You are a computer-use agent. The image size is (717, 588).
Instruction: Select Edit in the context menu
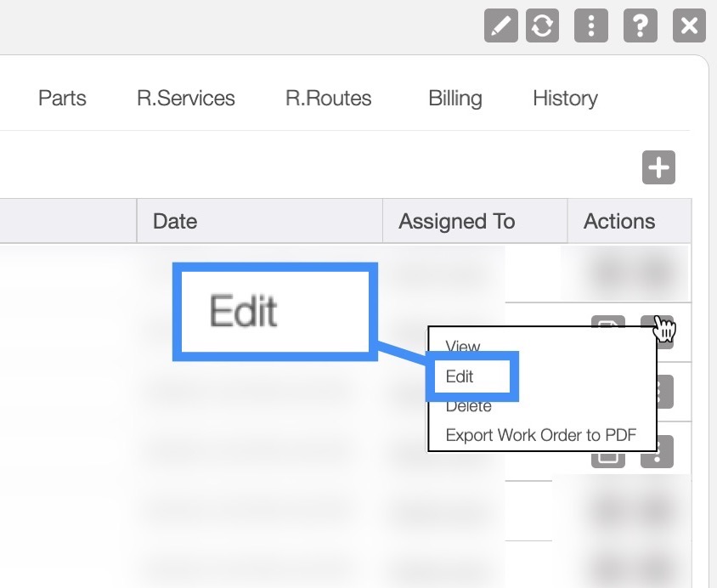[x=460, y=377]
